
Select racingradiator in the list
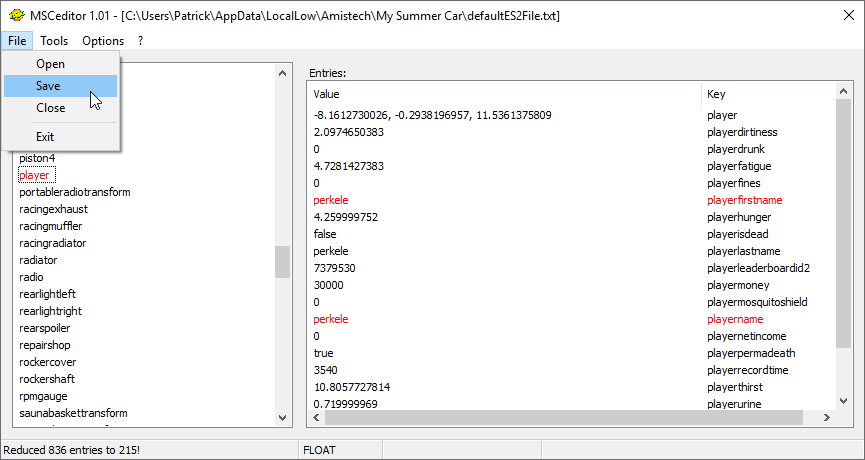click(x=52, y=243)
